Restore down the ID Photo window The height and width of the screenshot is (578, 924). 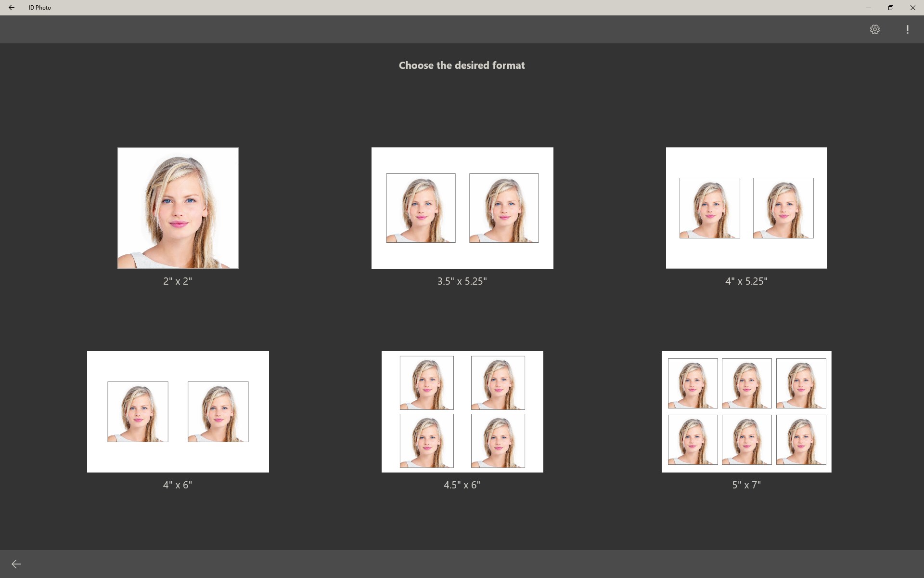[890, 8]
